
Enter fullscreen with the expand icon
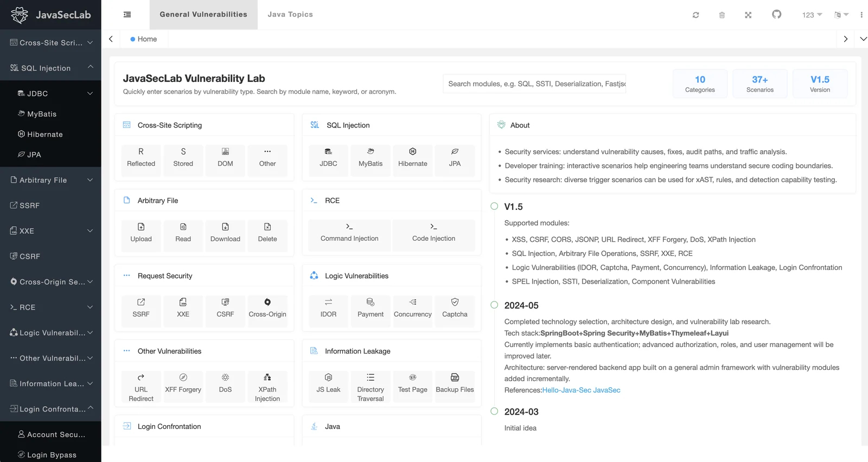748,15
